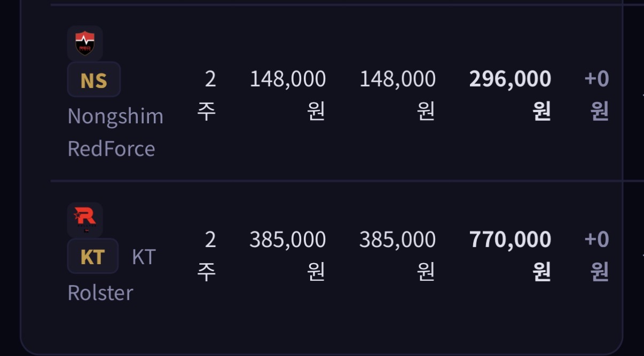
Task: Click the 2주 quantity in the Nongshim row
Action: pos(208,95)
